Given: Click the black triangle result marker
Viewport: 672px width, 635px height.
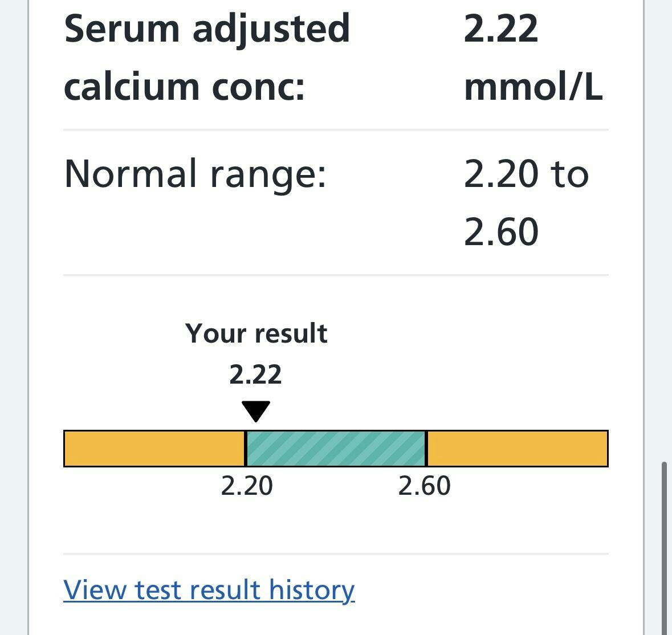Looking at the screenshot, I should (255, 410).
